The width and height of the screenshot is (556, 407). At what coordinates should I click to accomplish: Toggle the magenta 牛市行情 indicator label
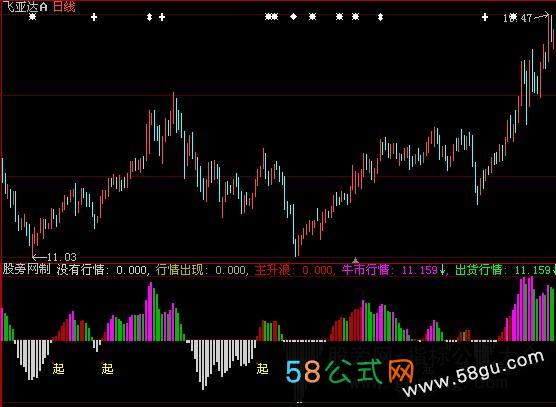365,270
